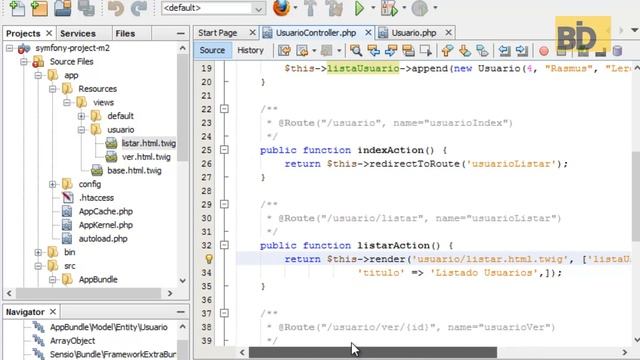
Task: Click Shift Line Right icon
Action: pos(522,51)
